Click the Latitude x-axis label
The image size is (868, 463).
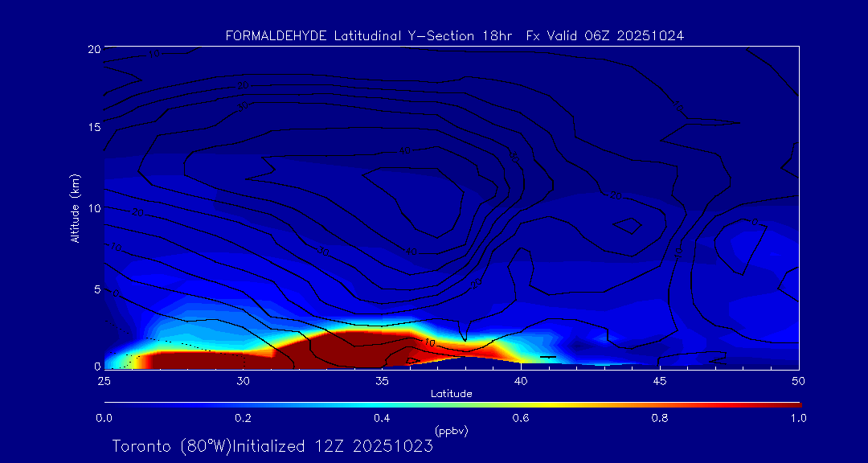pyautogui.click(x=452, y=393)
